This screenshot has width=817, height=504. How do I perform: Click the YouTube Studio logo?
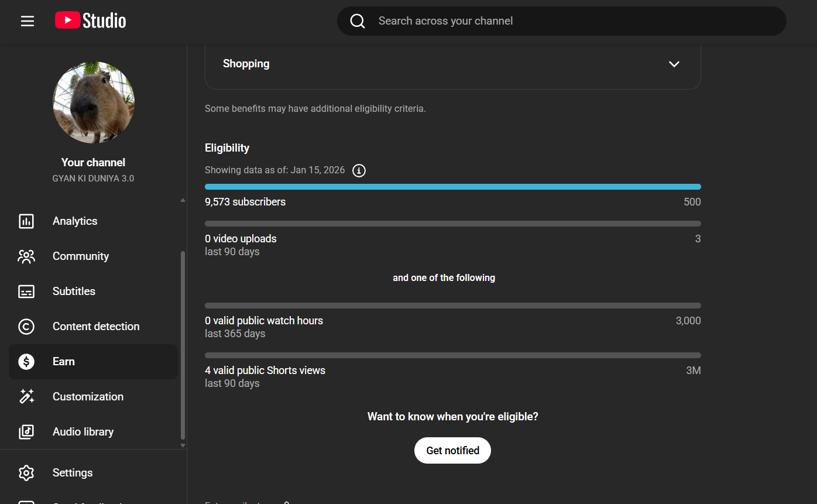tap(91, 21)
